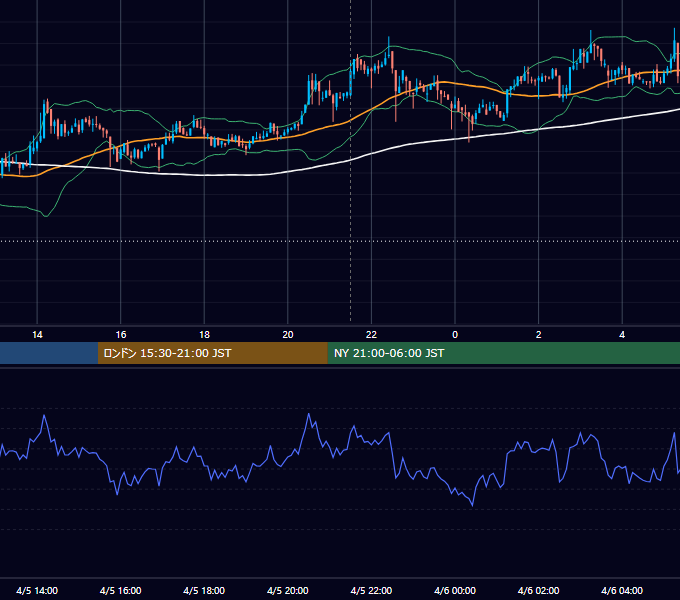Click the 0 hour label on price chart axis
This screenshot has height=600, width=680.
pyautogui.click(x=455, y=335)
